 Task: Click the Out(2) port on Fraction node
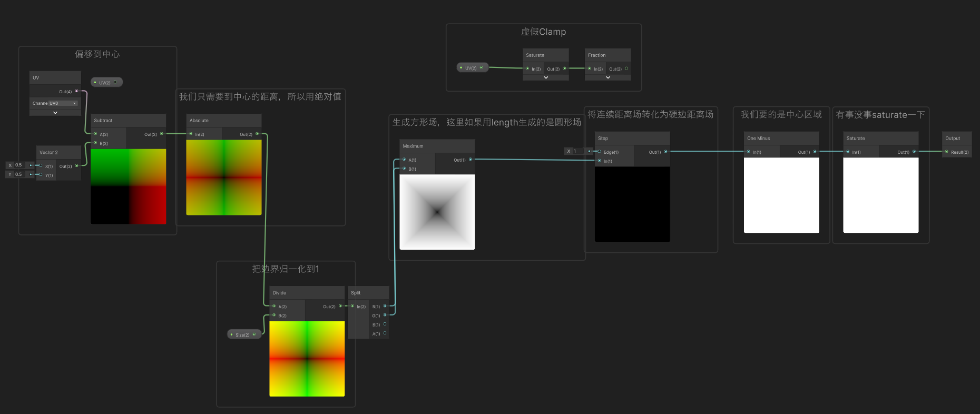click(x=626, y=68)
